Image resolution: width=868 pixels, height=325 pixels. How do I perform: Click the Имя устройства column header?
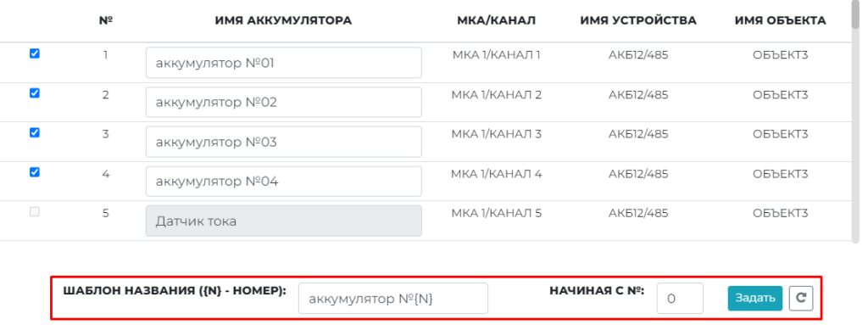(638, 20)
